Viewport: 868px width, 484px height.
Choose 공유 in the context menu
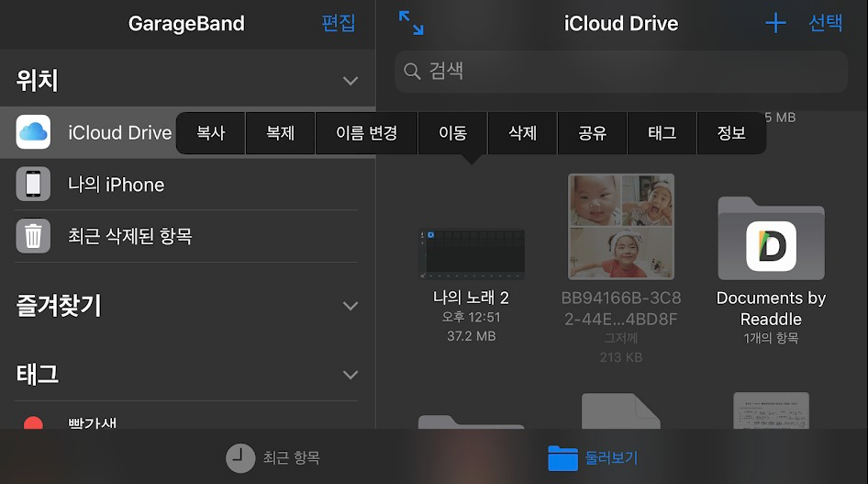pos(593,133)
